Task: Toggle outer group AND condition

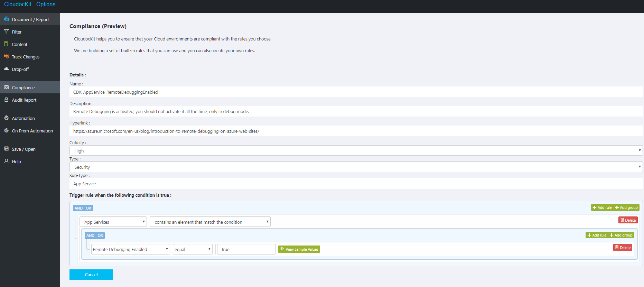Action: coord(78,208)
